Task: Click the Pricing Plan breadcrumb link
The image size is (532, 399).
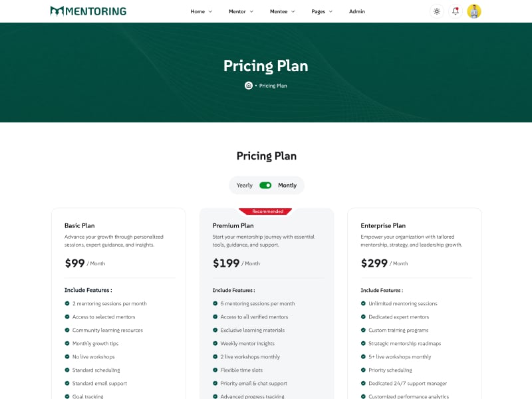Action: point(273,86)
